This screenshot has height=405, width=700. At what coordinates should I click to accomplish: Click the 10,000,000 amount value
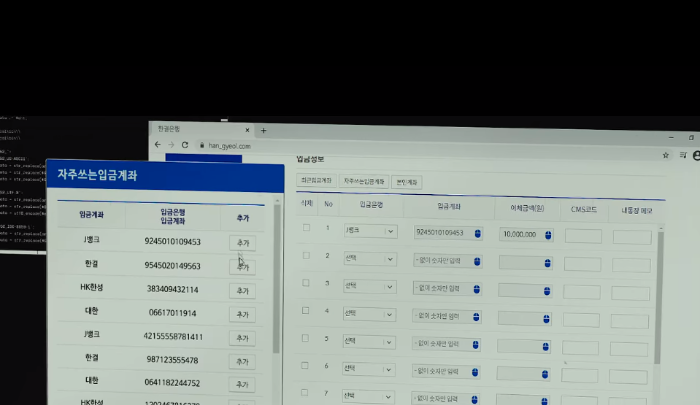[520, 234]
